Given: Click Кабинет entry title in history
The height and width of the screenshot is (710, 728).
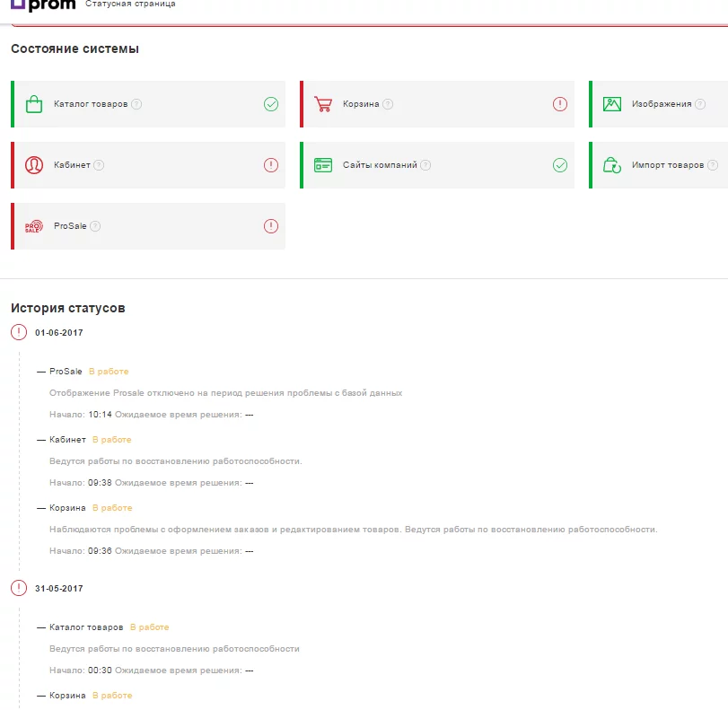Looking at the screenshot, I should (68, 440).
